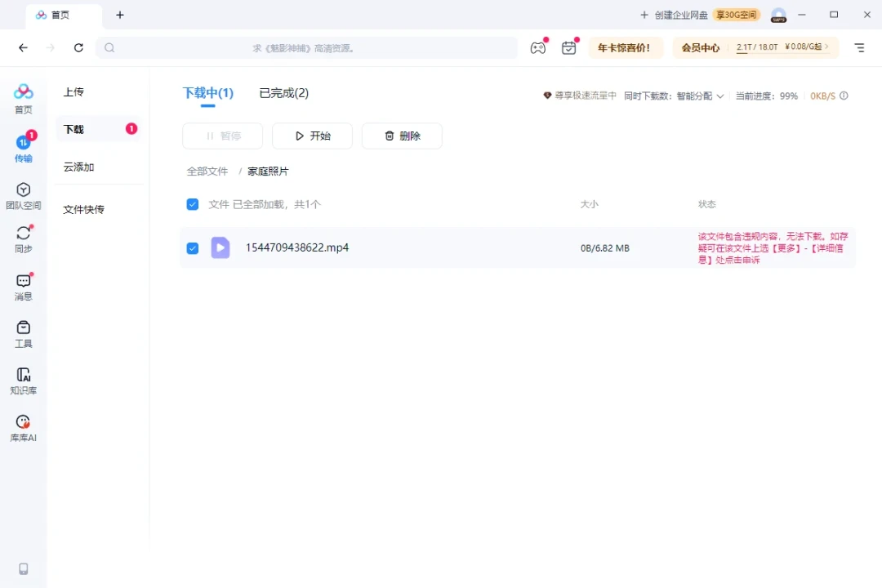882x588 pixels.
Task: Toggle the select-all files checkbox
Action: pos(193,204)
